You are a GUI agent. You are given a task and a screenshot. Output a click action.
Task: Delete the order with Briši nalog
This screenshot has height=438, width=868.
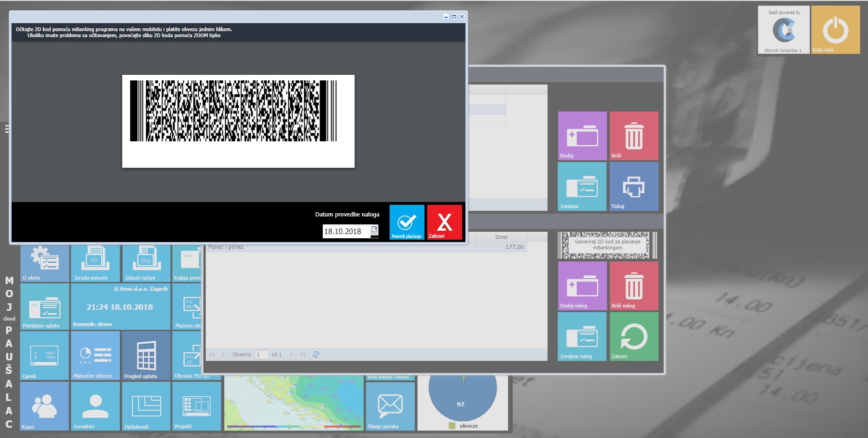tap(634, 286)
